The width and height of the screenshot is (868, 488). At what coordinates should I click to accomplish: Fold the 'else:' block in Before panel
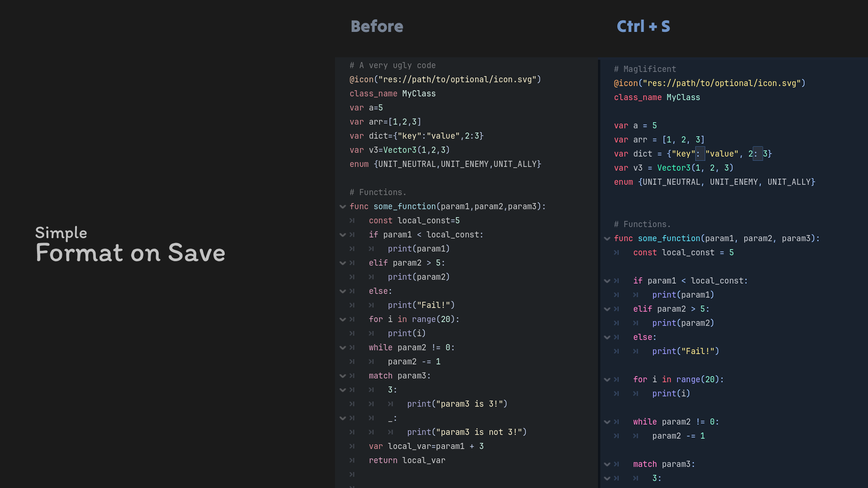pyautogui.click(x=343, y=291)
